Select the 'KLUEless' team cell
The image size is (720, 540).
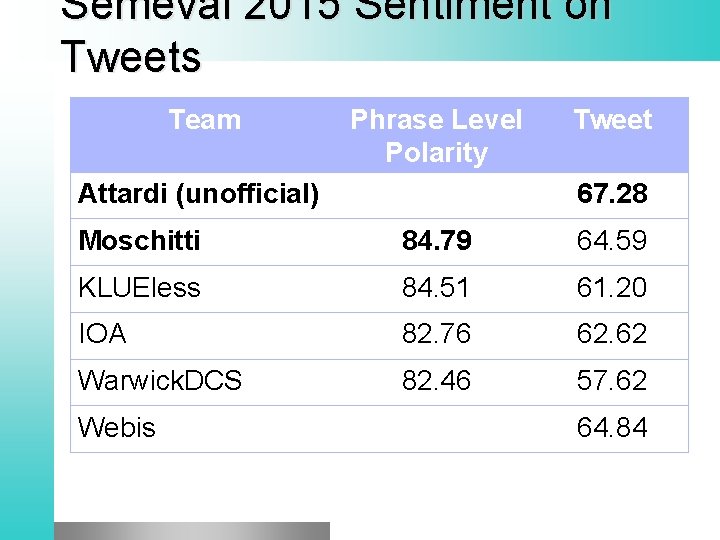click(x=139, y=288)
